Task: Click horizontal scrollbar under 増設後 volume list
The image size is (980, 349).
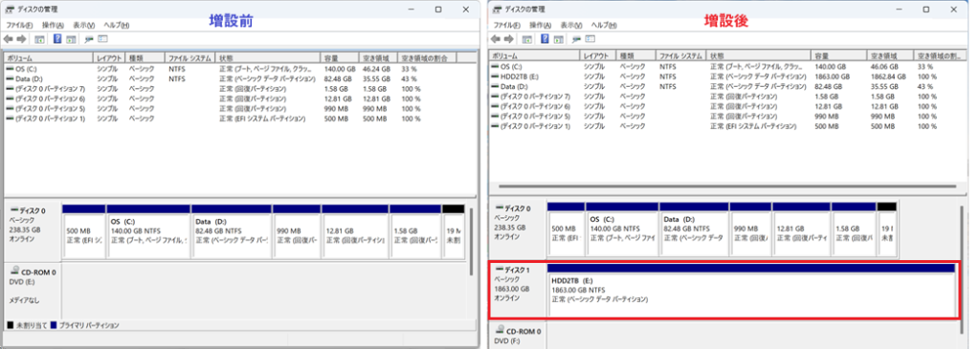Action: [726, 186]
